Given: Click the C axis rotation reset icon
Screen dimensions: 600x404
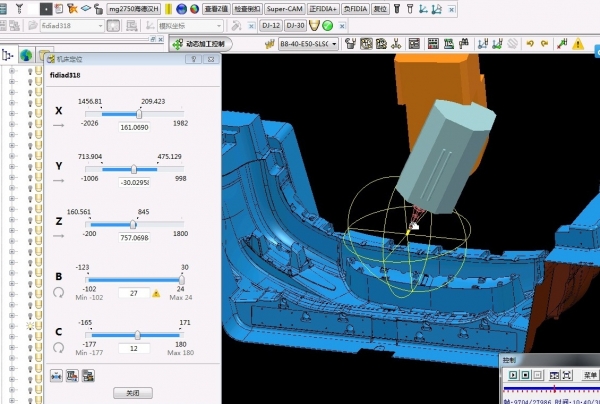Looking at the screenshot, I should point(58,347).
